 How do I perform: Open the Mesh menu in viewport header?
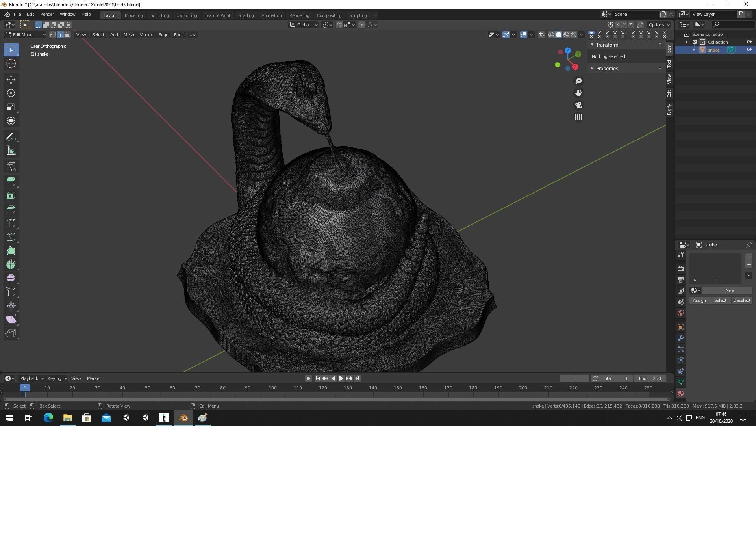pos(129,35)
